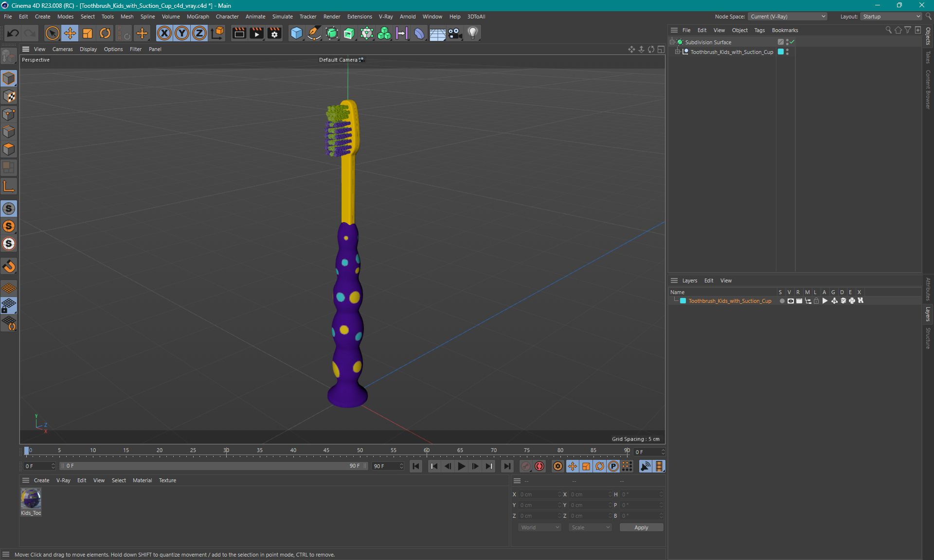The width and height of the screenshot is (934, 560).
Task: Activate the Move tool
Action: [x=70, y=33]
